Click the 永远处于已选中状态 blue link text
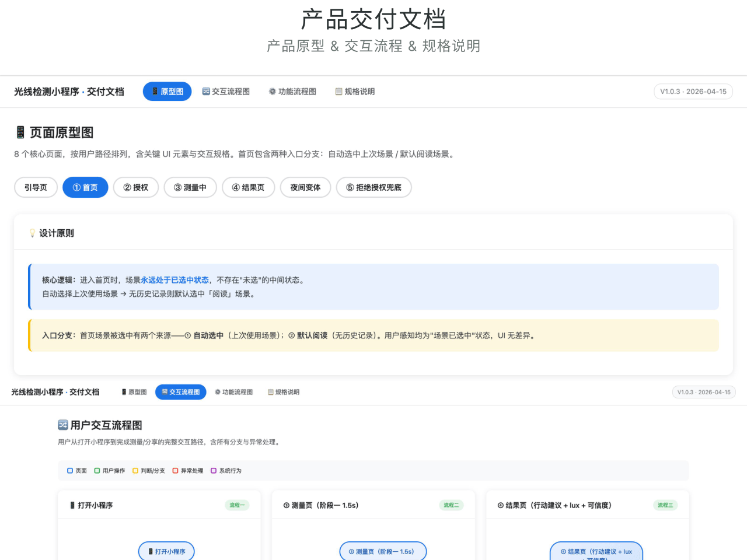The width and height of the screenshot is (747, 560). (x=174, y=280)
